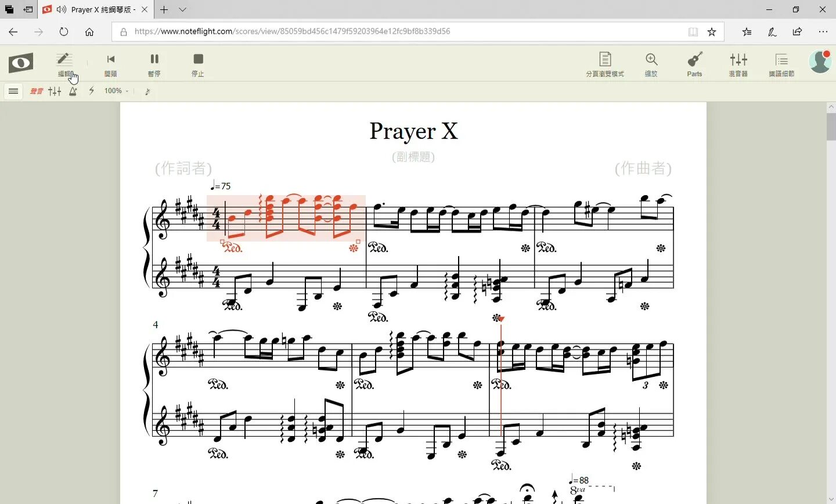Switch page view mode (分頁瀏覽模式)
The width and height of the screenshot is (836, 504).
605,64
